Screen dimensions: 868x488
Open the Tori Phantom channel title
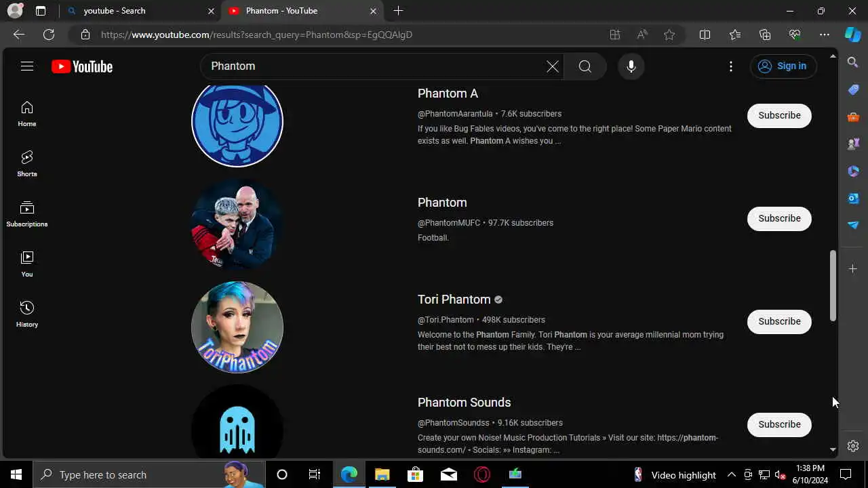click(454, 300)
